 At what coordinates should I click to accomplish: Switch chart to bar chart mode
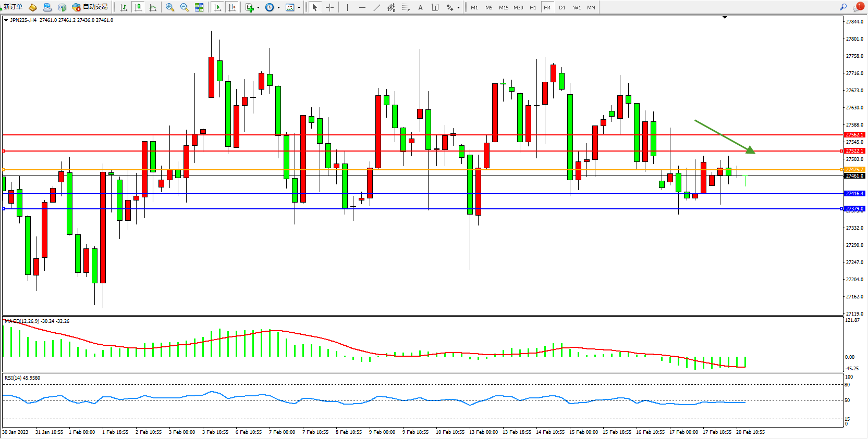[124, 7]
